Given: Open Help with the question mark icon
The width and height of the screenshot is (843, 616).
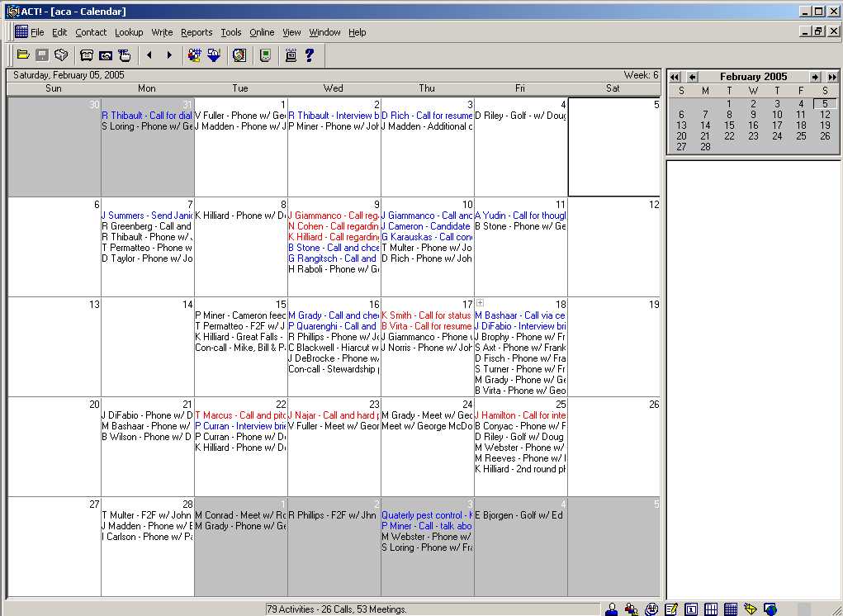Looking at the screenshot, I should (309, 54).
